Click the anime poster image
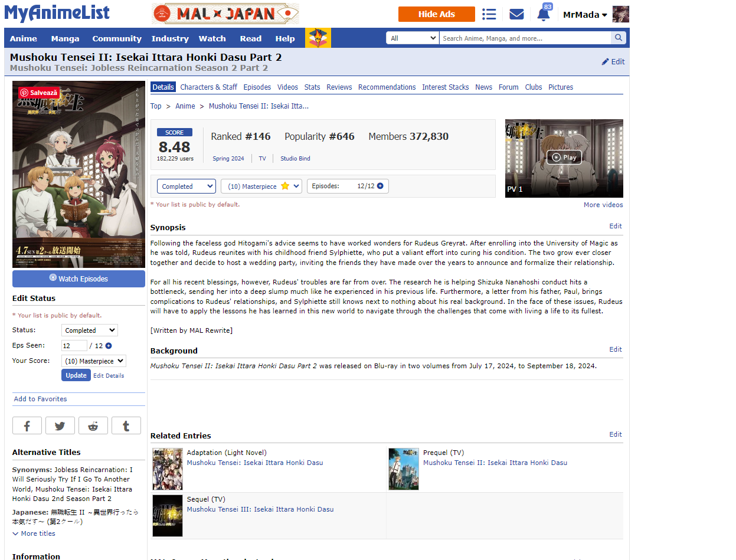This screenshot has height=560, width=736. click(x=78, y=175)
